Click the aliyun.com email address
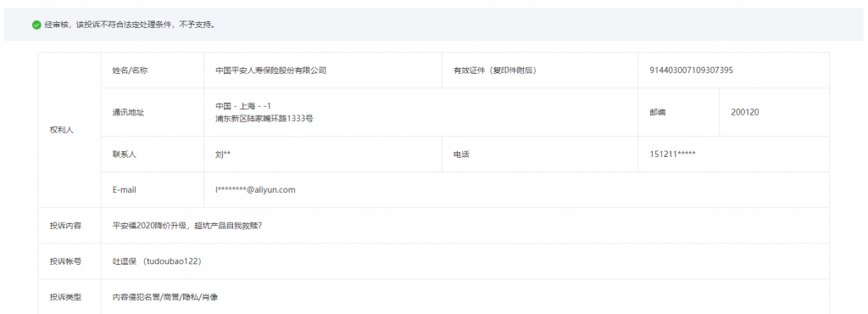Viewport: 868px width, 314px height. 255,190
